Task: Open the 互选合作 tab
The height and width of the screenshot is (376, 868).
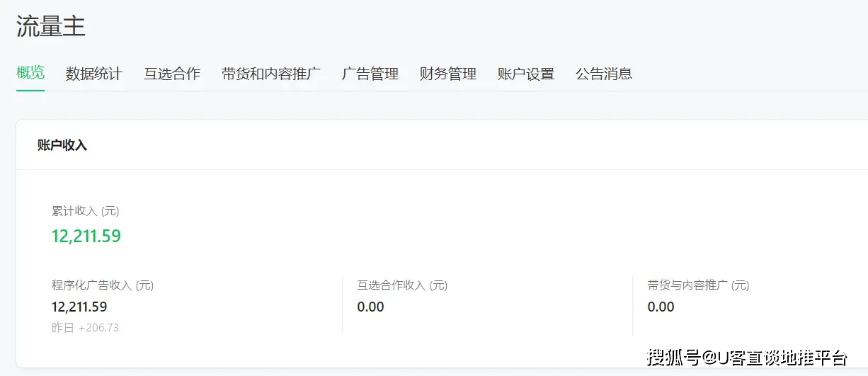Action: [x=172, y=74]
